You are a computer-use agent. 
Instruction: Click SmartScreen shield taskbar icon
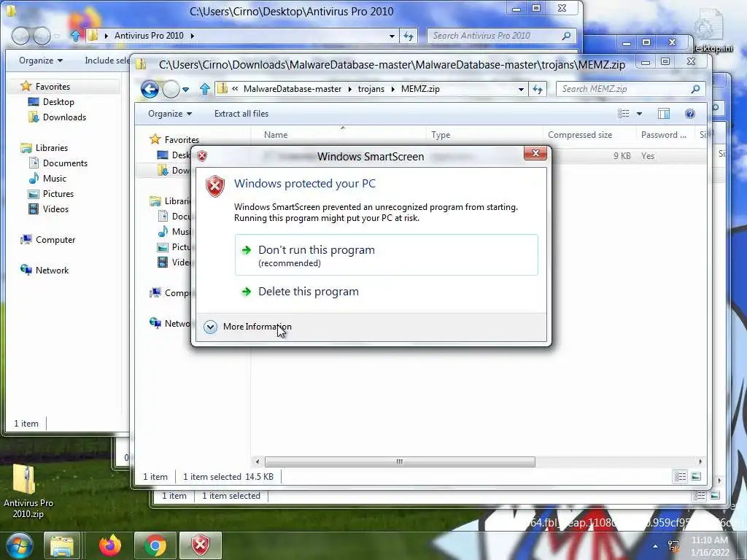201,545
